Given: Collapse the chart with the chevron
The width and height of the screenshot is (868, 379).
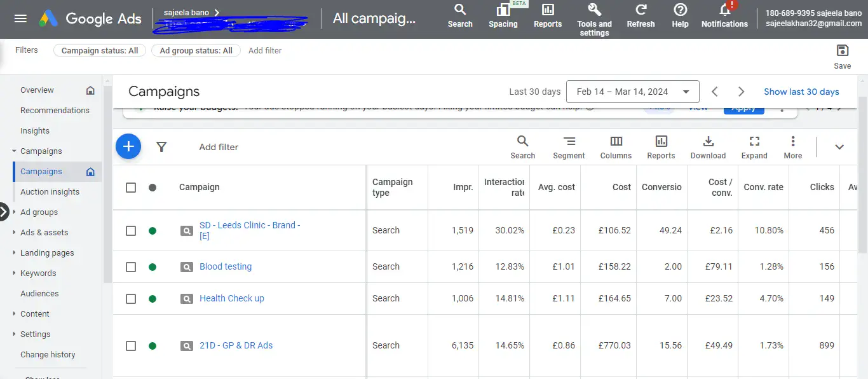Looking at the screenshot, I should [839, 147].
